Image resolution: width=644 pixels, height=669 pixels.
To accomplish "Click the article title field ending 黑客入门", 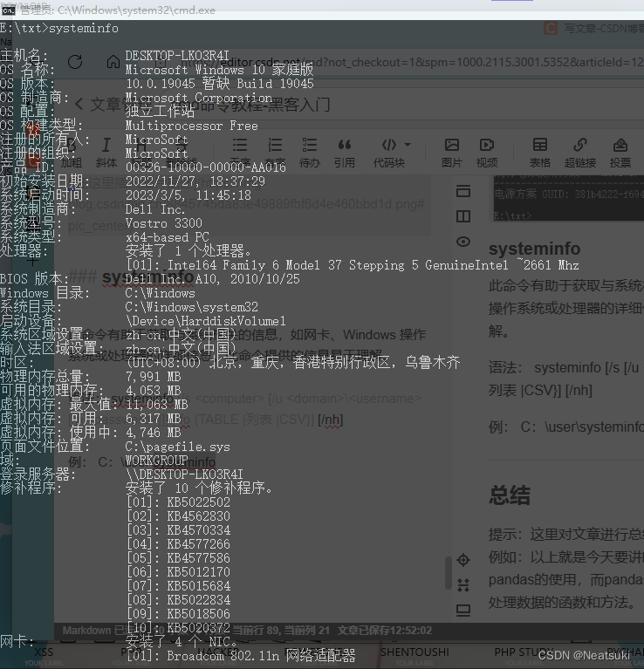I will click(252, 105).
